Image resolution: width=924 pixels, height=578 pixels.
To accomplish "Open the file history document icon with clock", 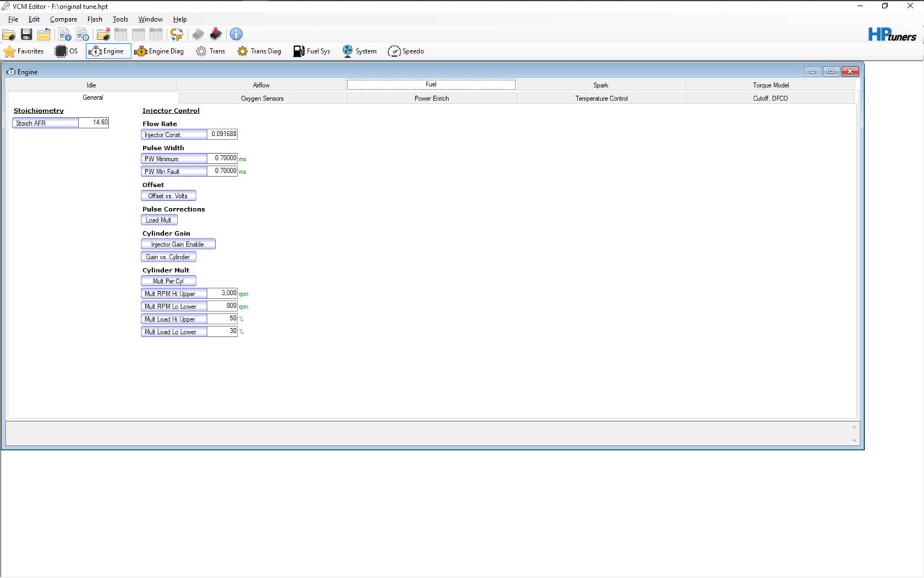I will click(x=82, y=34).
